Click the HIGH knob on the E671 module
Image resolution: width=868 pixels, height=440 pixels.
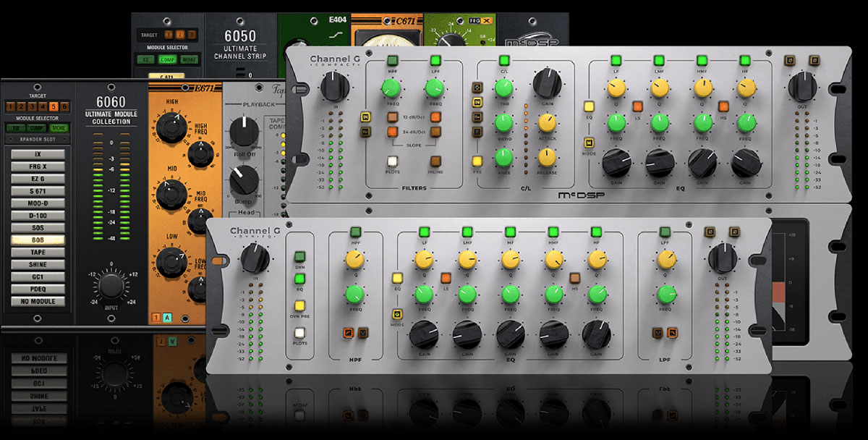pyautogui.click(x=171, y=129)
